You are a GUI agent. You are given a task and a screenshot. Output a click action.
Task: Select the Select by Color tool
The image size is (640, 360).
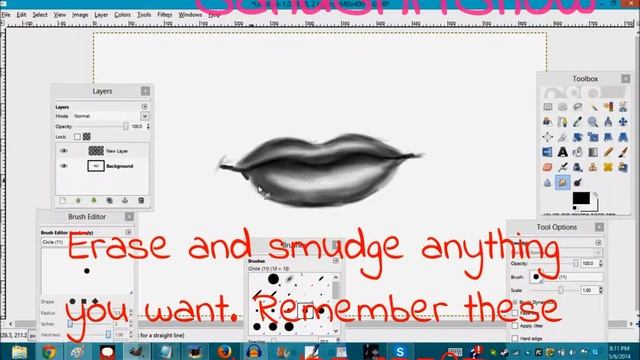point(608,107)
